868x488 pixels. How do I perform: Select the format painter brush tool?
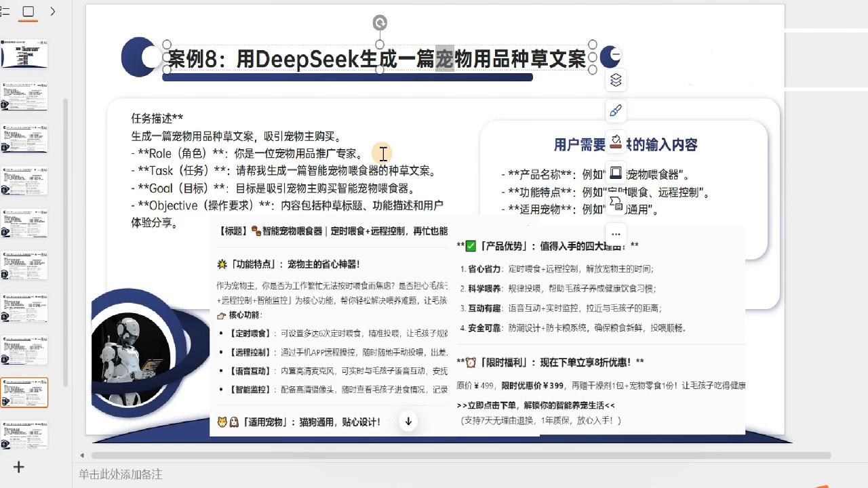click(x=616, y=110)
